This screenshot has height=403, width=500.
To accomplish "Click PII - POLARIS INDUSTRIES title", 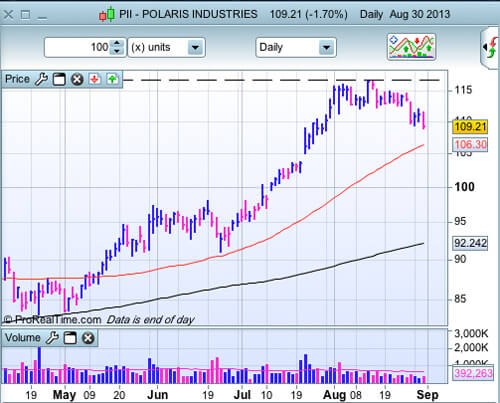I will [x=188, y=14].
